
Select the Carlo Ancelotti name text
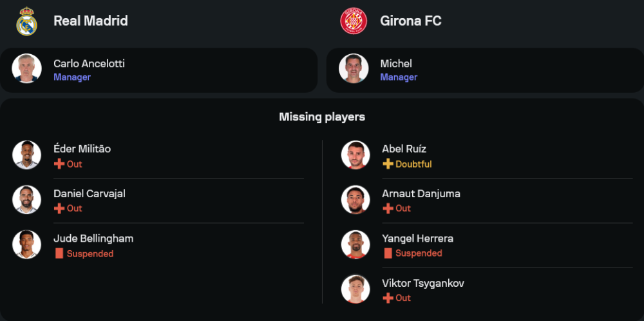click(x=89, y=63)
